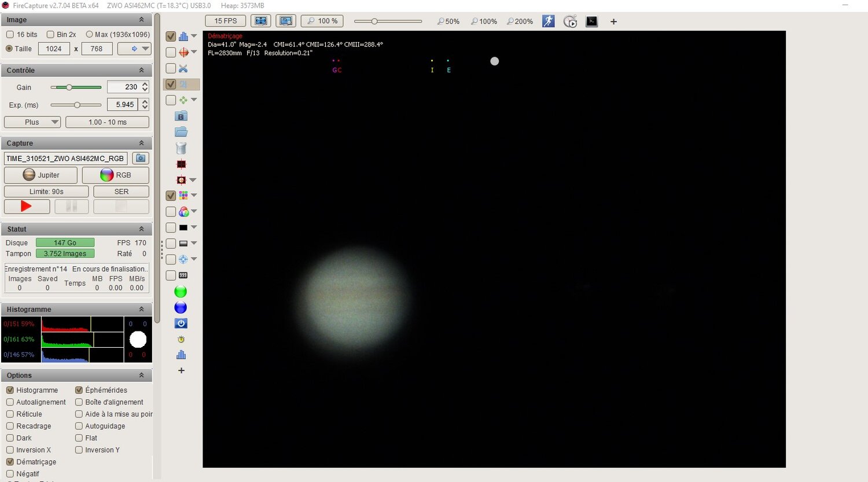Uncheck the Dématriçage option
The image size is (868, 482).
10,462
